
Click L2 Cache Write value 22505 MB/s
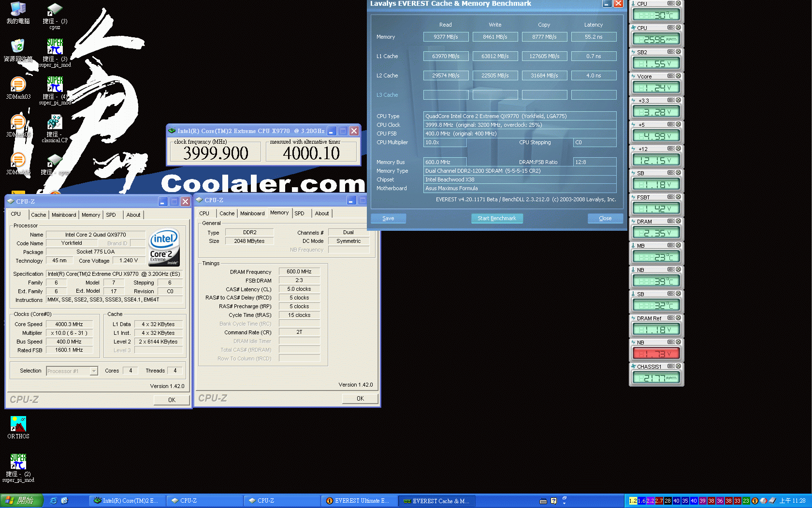[495, 75]
